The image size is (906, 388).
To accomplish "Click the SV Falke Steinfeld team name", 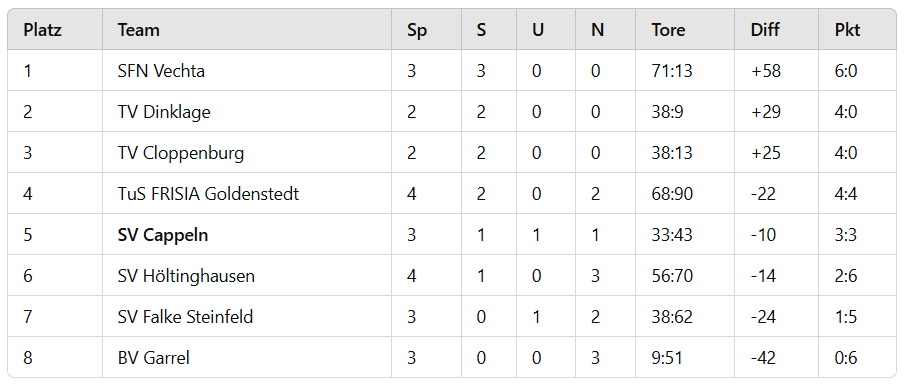I will pos(185,317).
